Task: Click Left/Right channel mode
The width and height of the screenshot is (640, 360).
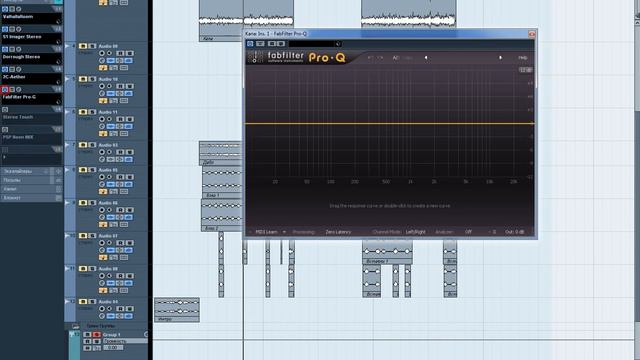Action: 416,232
